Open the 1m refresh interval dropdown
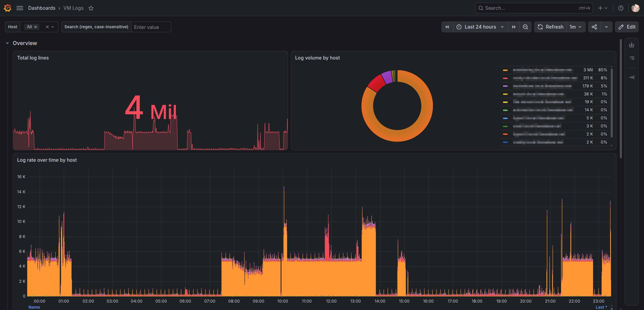Screen dimensions: 644x310 click(576, 27)
